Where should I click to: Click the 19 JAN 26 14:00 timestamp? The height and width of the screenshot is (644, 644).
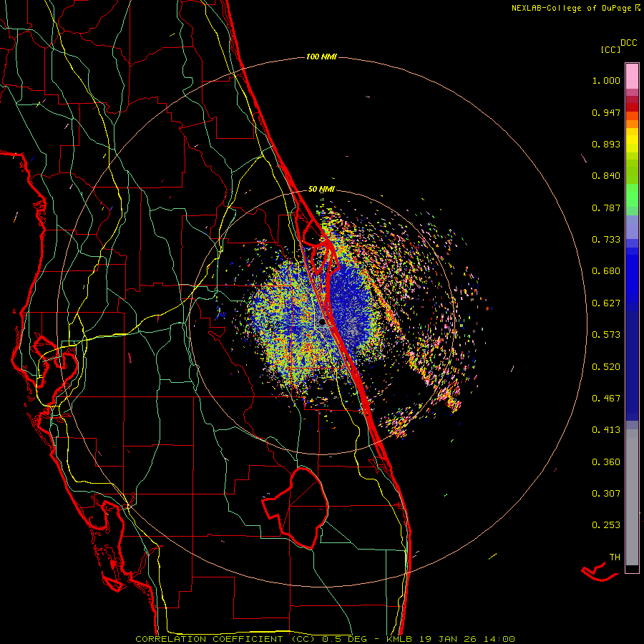[x=467, y=639]
